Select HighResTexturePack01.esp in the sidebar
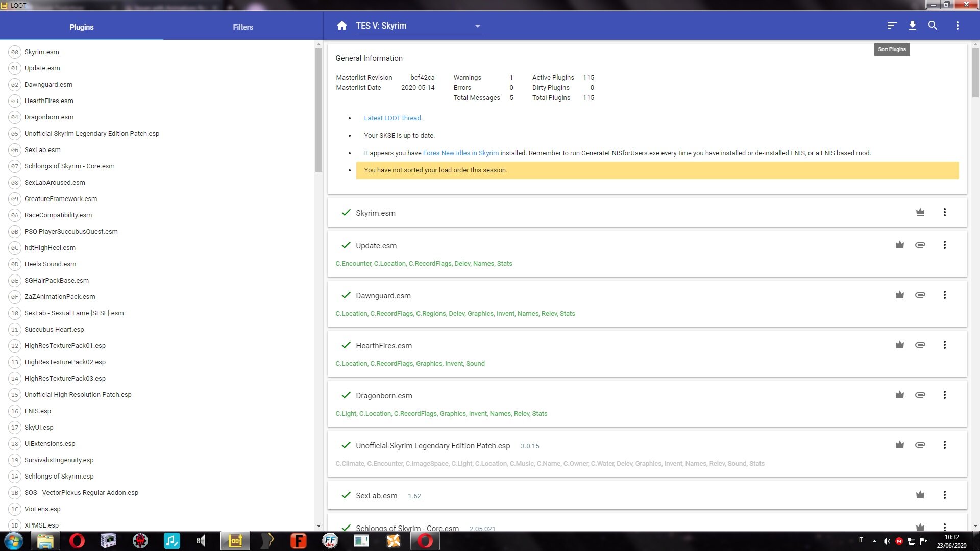This screenshot has height=551, width=980. tap(65, 345)
